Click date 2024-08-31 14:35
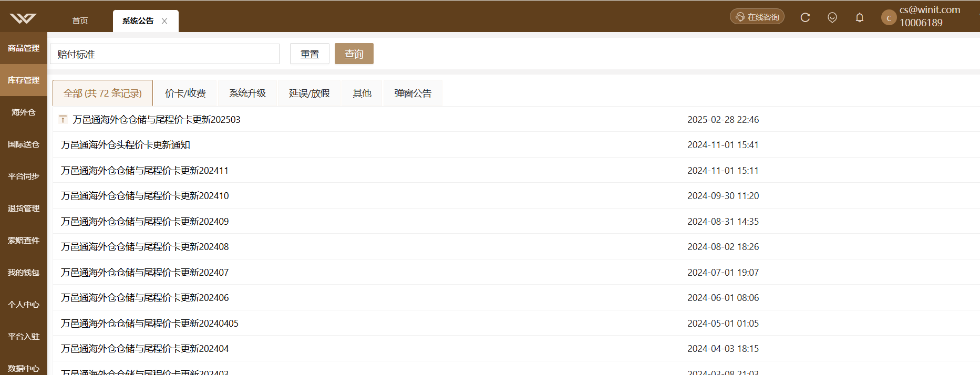 [723, 222]
